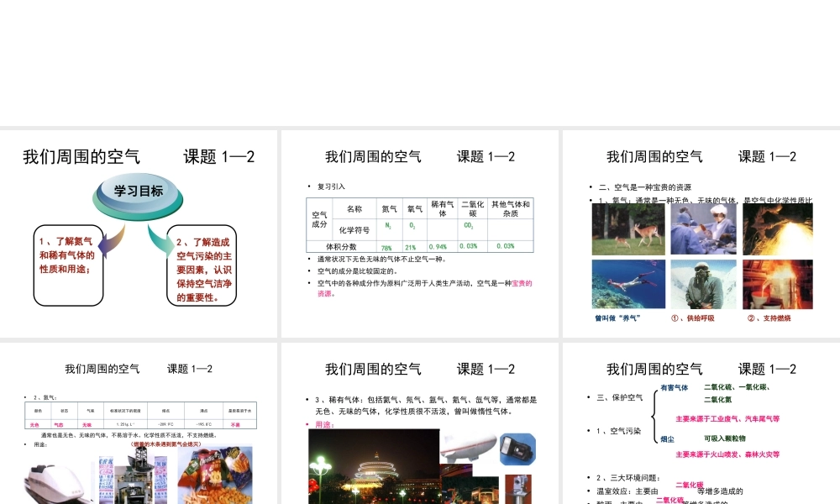Open the 2、氮气 slide with the properties table

(139, 423)
